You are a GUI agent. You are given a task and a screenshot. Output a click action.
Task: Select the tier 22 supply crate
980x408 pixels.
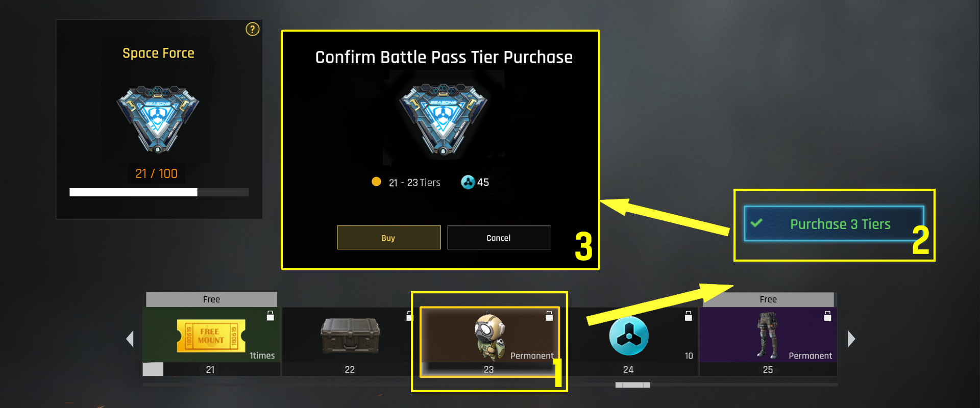click(x=350, y=336)
